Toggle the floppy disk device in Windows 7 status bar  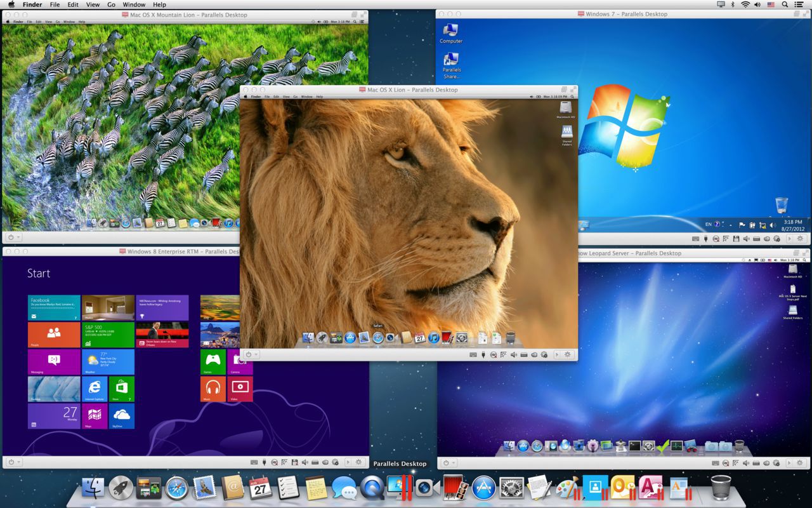click(x=736, y=239)
